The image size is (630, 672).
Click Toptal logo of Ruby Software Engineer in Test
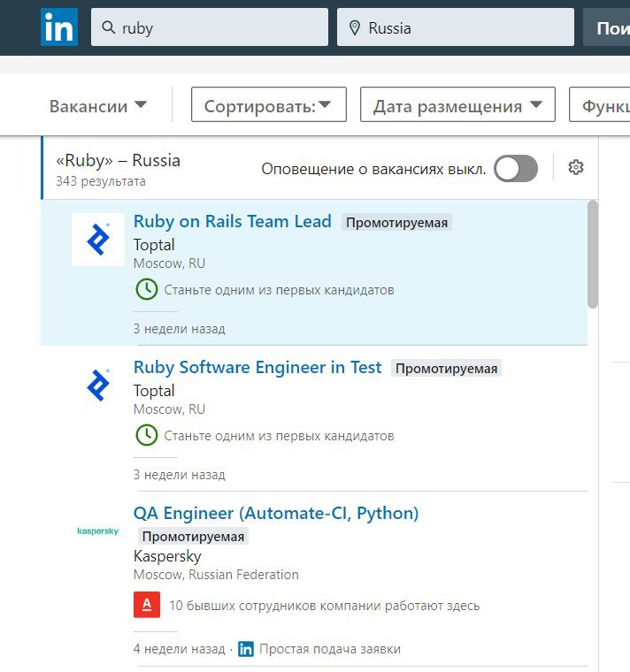[98, 386]
